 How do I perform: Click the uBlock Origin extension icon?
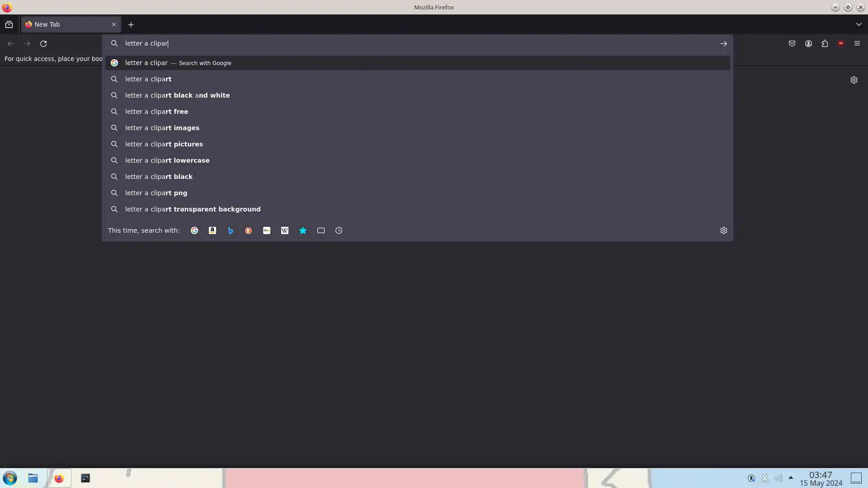point(841,43)
